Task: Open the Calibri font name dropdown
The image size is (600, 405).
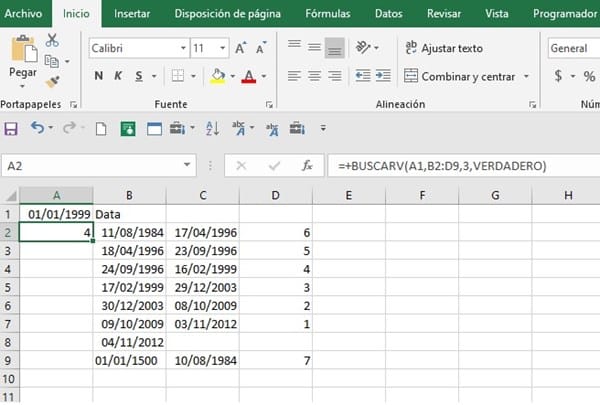Action: point(182,48)
